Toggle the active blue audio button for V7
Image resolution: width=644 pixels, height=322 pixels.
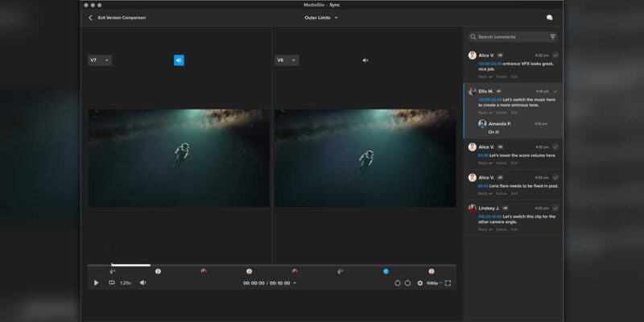pos(179,60)
